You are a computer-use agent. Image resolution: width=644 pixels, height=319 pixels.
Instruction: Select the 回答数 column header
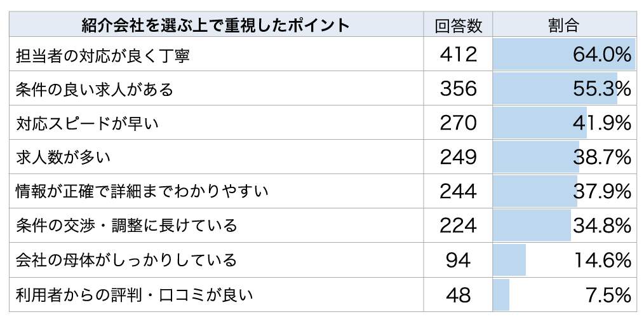[458, 24]
